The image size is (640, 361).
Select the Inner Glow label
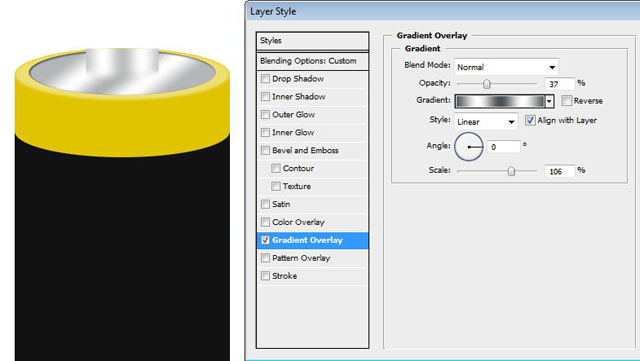[x=293, y=132]
